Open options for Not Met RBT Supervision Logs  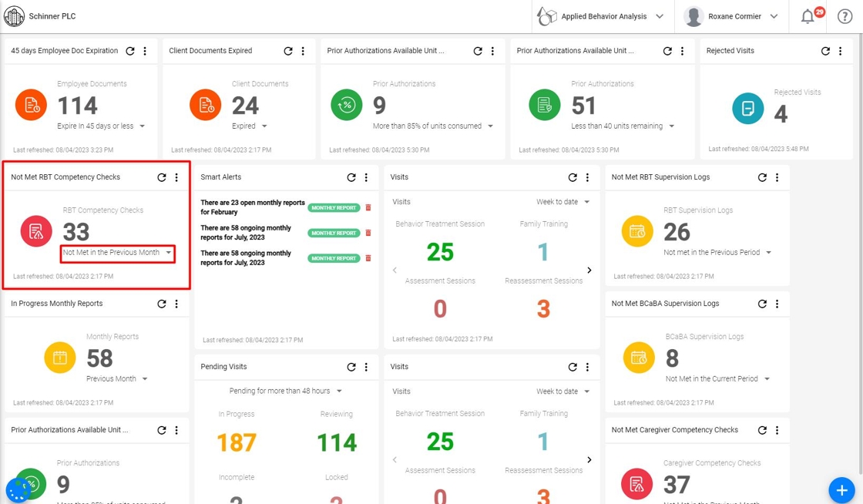click(x=777, y=178)
